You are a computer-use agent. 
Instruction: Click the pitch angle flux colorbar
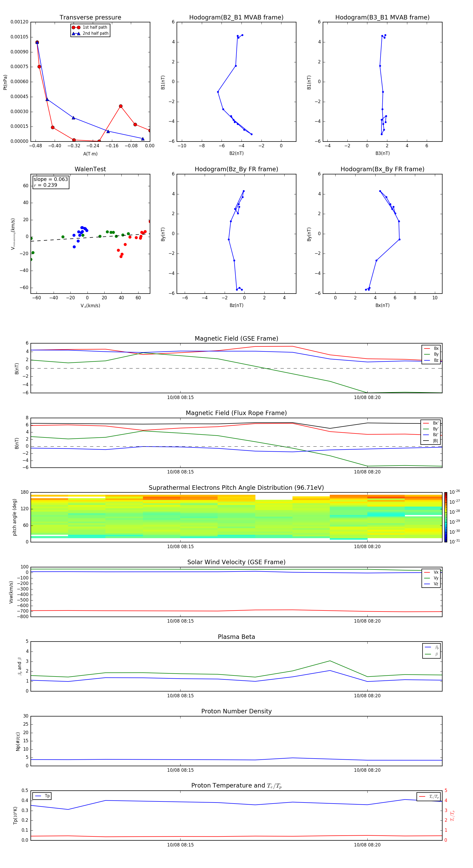[x=446, y=517]
